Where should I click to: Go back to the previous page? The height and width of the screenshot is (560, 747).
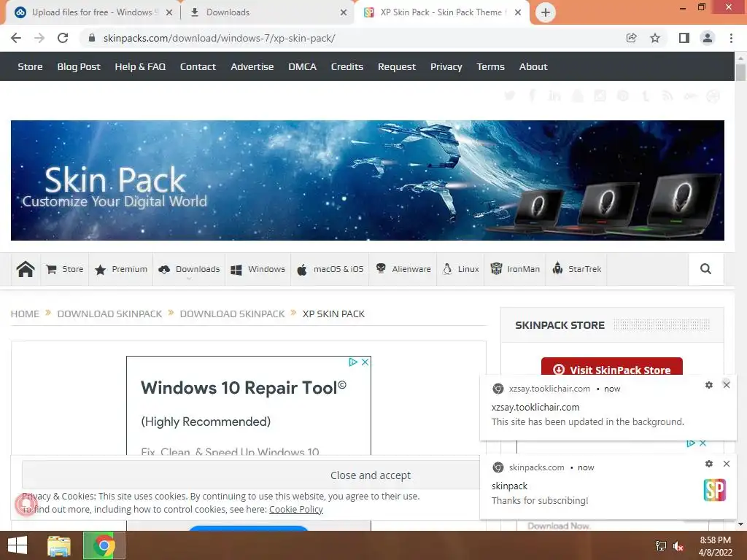coord(16,38)
